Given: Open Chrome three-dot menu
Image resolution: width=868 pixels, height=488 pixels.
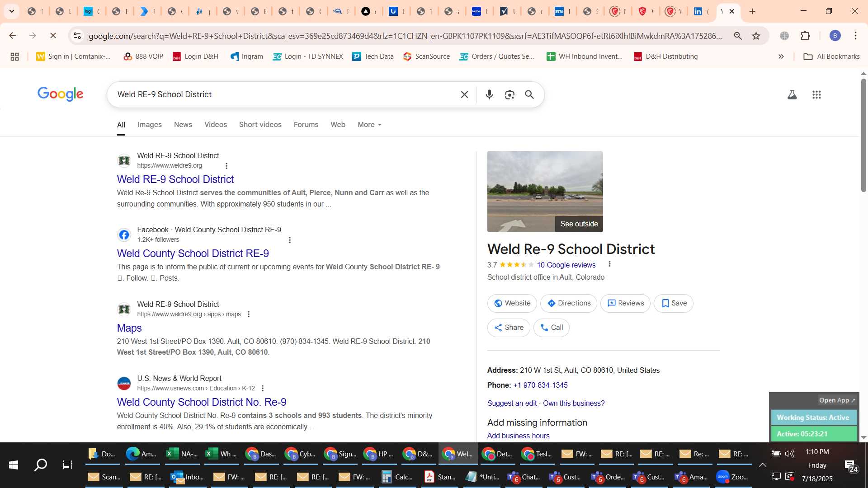Looking at the screenshot, I should tap(855, 36).
